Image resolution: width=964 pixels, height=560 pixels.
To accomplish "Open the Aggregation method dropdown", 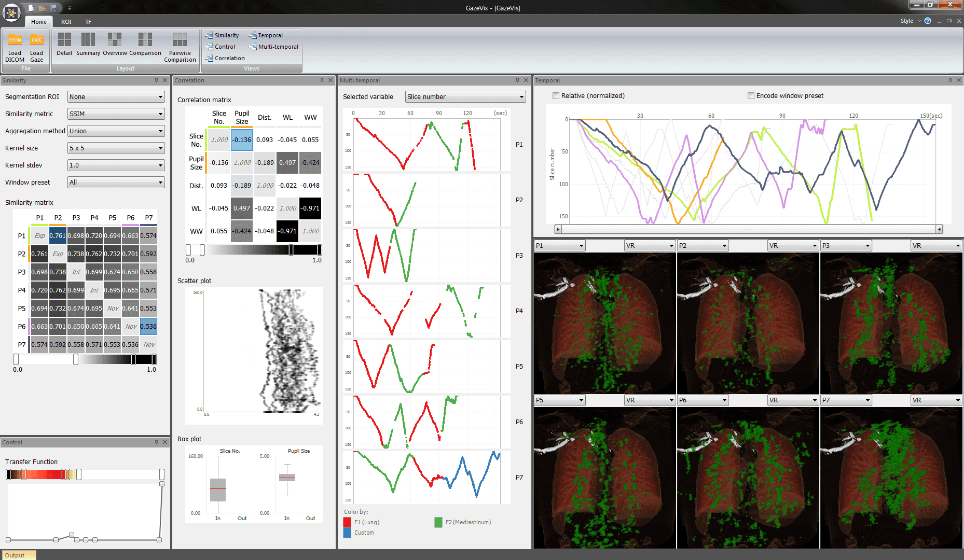I will [116, 131].
